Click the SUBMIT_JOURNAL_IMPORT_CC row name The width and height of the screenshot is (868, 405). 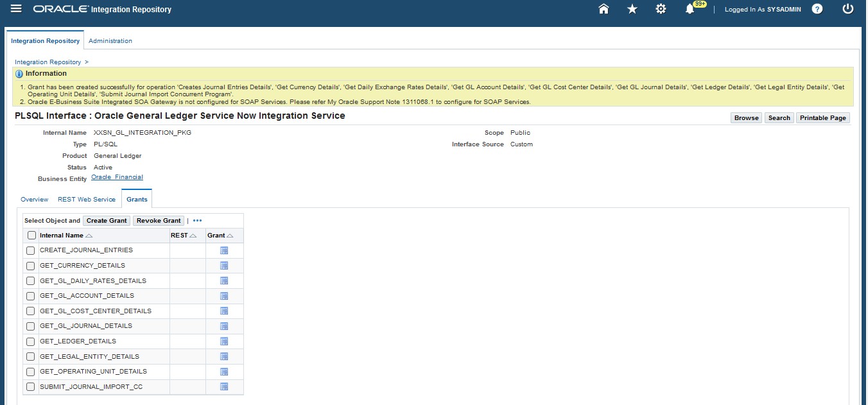click(x=91, y=387)
